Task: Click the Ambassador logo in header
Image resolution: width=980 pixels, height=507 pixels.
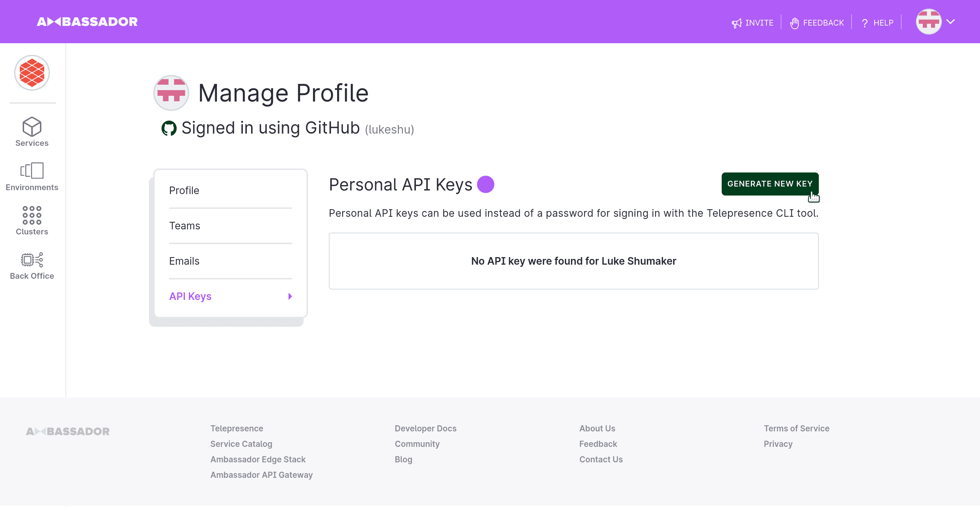Action: click(87, 22)
